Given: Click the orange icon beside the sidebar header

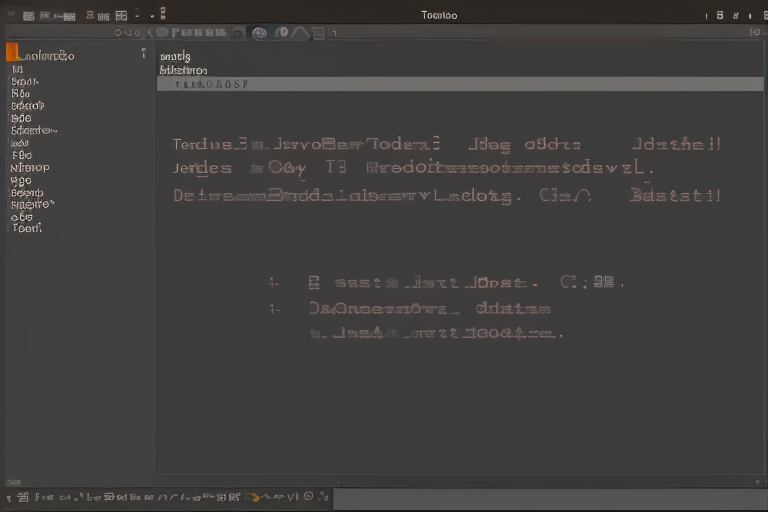Looking at the screenshot, I should pyautogui.click(x=12, y=53).
